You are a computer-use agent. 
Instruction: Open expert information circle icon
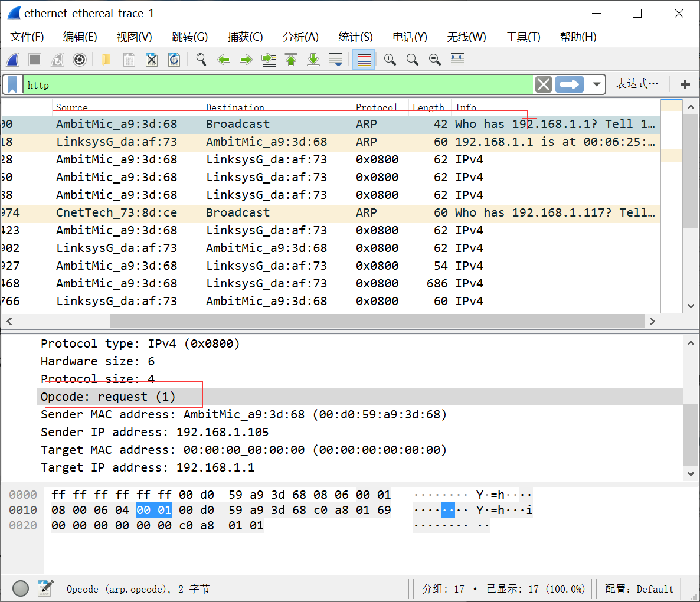[x=21, y=588]
